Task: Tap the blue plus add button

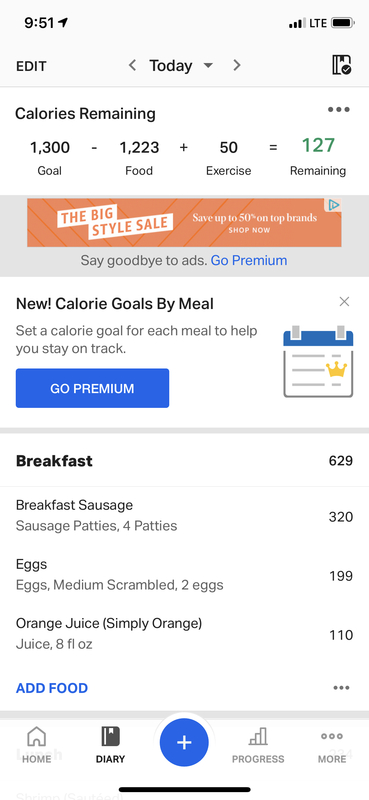Action: coord(184,742)
